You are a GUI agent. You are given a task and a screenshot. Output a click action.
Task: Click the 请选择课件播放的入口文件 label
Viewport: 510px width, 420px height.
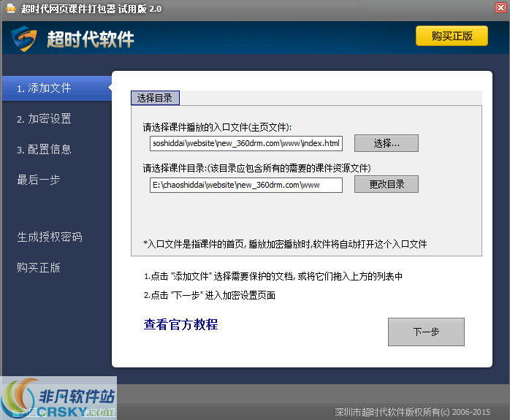click(x=217, y=127)
